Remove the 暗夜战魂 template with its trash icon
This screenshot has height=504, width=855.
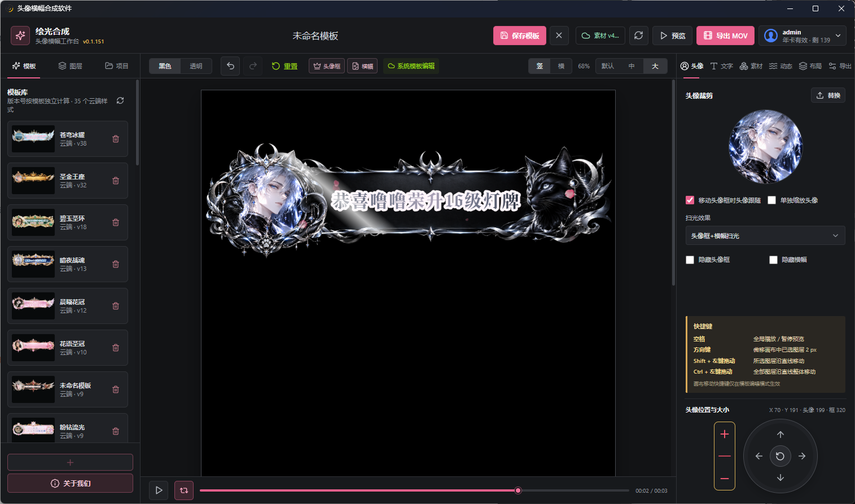[116, 264]
